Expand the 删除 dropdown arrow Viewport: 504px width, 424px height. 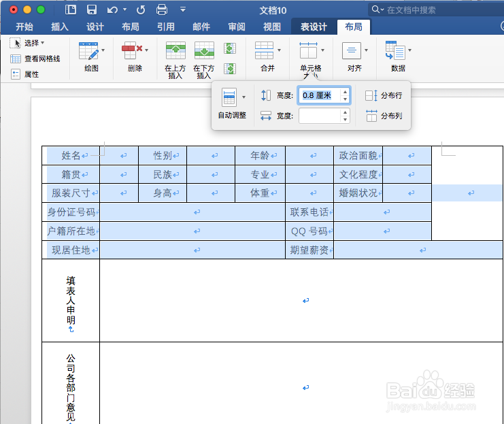[146, 50]
